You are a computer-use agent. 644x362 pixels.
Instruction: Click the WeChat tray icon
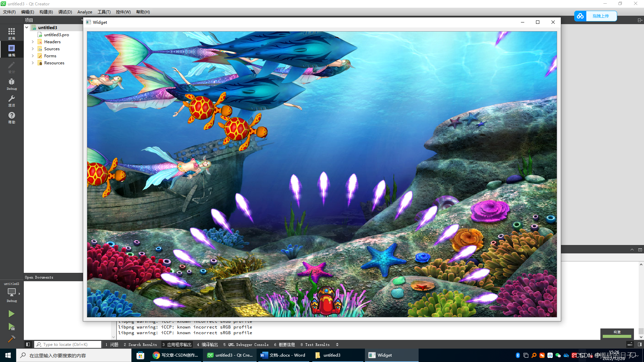pos(558,355)
